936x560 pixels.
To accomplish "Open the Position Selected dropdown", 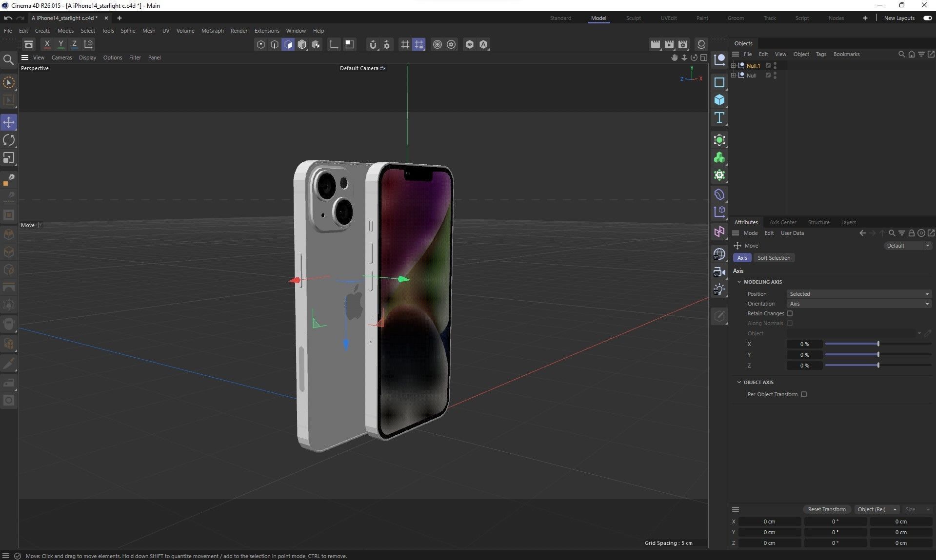I will click(x=859, y=294).
